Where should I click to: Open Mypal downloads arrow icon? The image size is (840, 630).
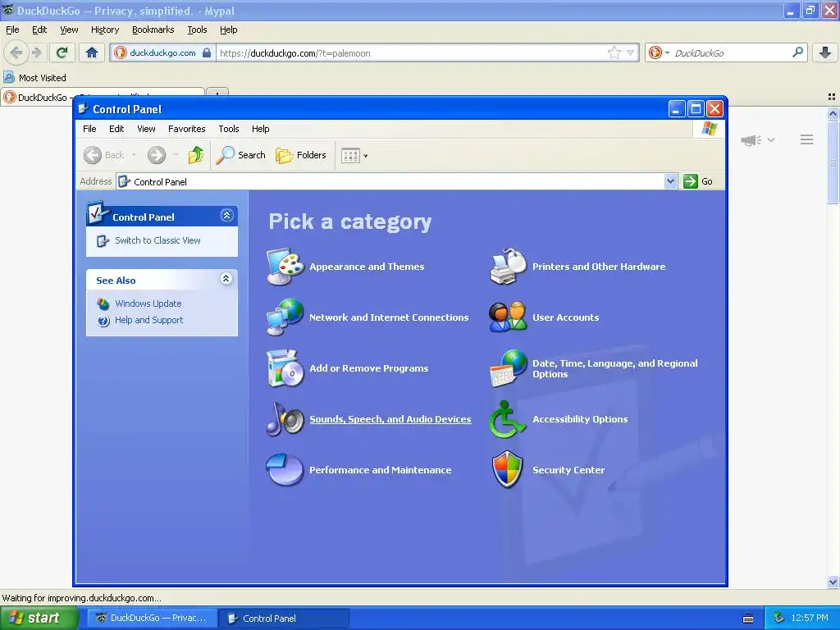[825, 52]
